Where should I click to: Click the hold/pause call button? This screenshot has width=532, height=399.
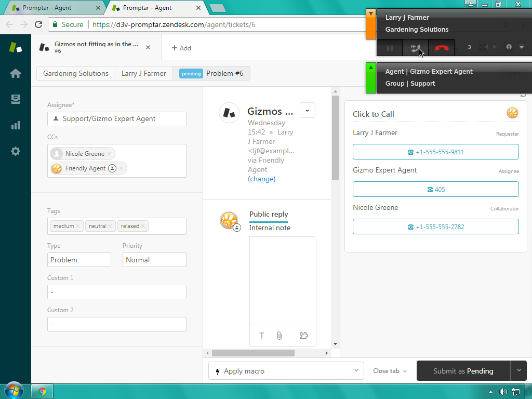pyautogui.click(x=390, y=48)
